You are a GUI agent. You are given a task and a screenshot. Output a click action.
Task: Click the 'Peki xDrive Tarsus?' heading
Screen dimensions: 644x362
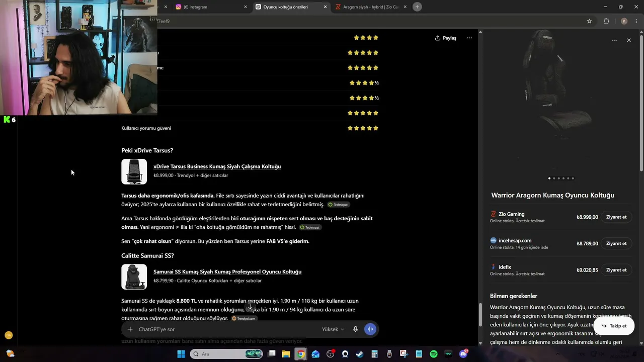(x=147, y=150)
